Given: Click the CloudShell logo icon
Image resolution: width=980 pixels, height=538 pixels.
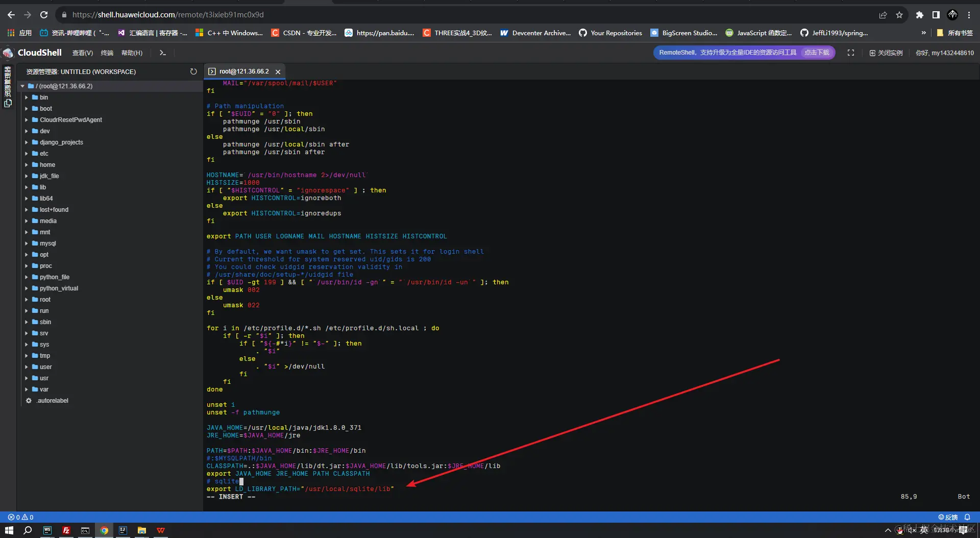Looking at the screenshot, I should click(8, 53).
